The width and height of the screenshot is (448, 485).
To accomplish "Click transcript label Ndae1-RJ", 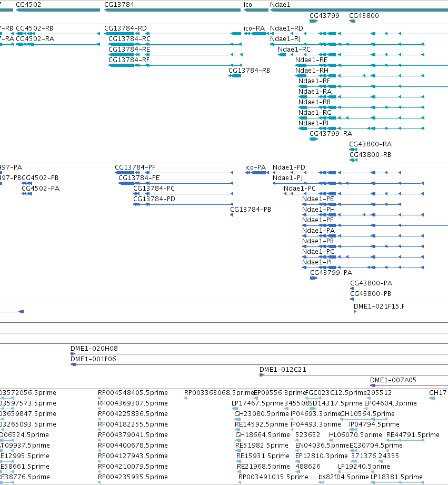I will point(285,38).
